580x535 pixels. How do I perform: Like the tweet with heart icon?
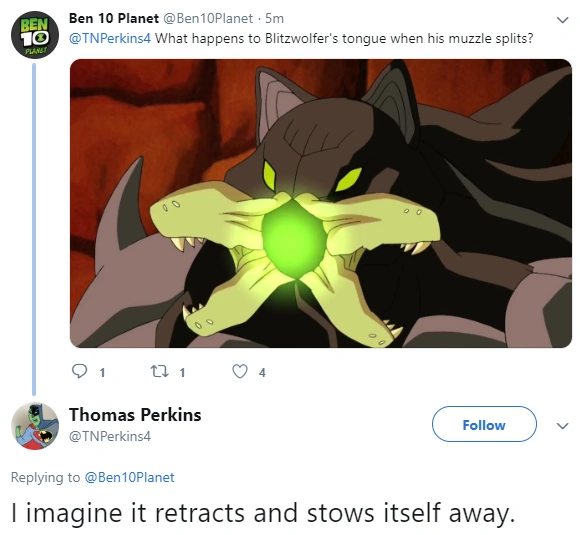[240, 371]
